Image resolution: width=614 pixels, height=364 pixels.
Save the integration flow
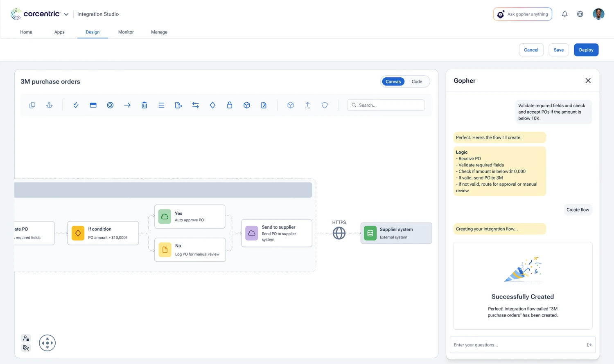pos(559,50)
